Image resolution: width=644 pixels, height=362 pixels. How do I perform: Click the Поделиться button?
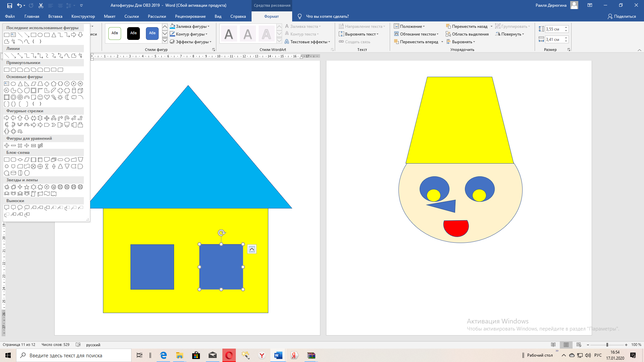[x=622, y=16]
